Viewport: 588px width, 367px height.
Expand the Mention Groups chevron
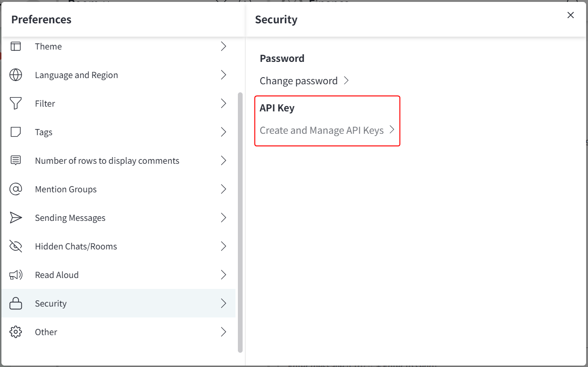(x=224, y=189)
